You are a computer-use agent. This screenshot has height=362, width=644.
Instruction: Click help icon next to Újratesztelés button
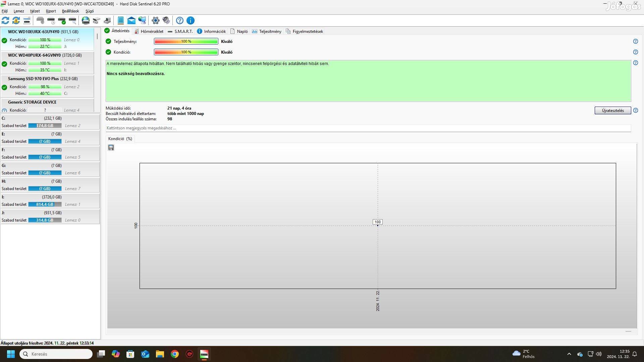[x=636, y=110]
